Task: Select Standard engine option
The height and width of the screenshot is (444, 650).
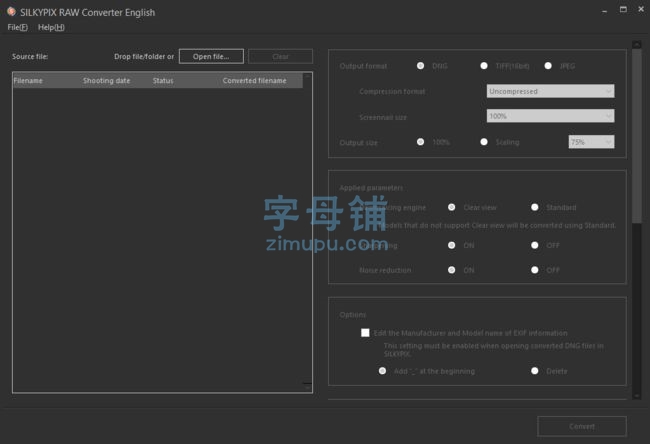Action: coord(535,207)
